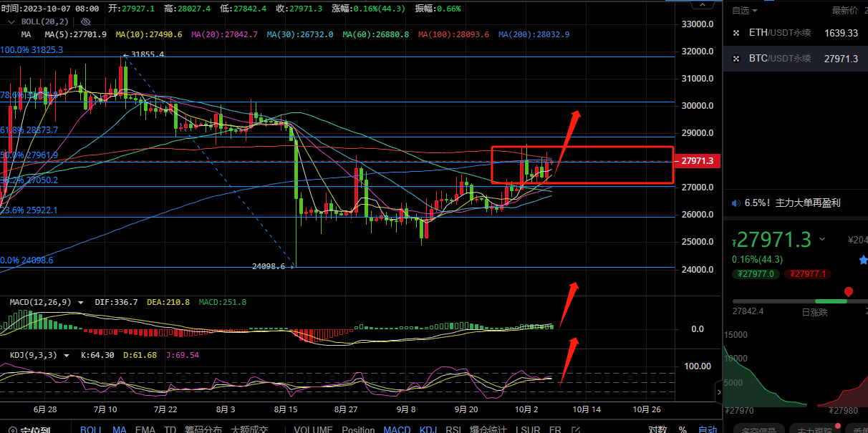This screenshot has height=433, width=868.
Task: Toggle the BOLL main indicator tab
Action: 90,430
